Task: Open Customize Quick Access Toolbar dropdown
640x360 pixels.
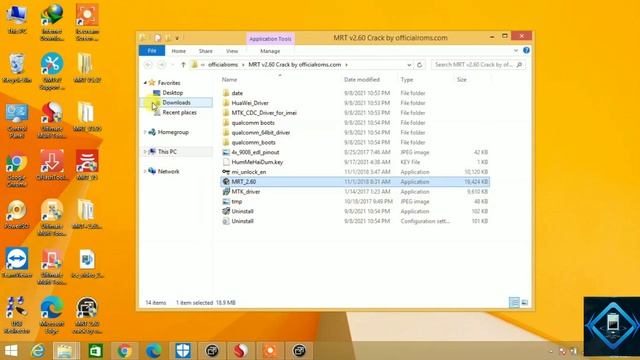Action: (177, 38)
